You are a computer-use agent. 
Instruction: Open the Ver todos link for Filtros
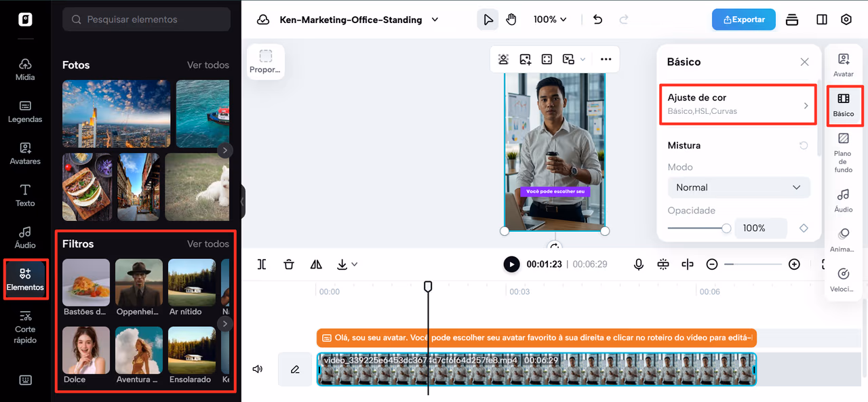tap(208, 243)
